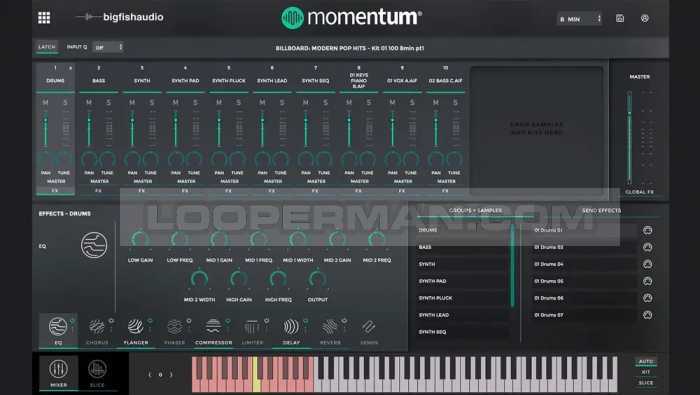
Task: Select the Slice keyboard mode
Action: tap(646, 383)
